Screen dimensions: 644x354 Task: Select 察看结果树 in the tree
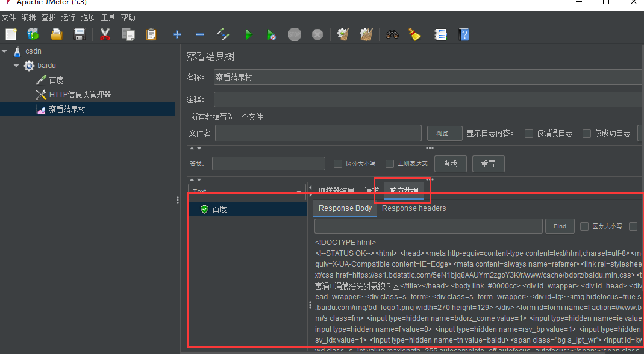[x=67, y=109]
